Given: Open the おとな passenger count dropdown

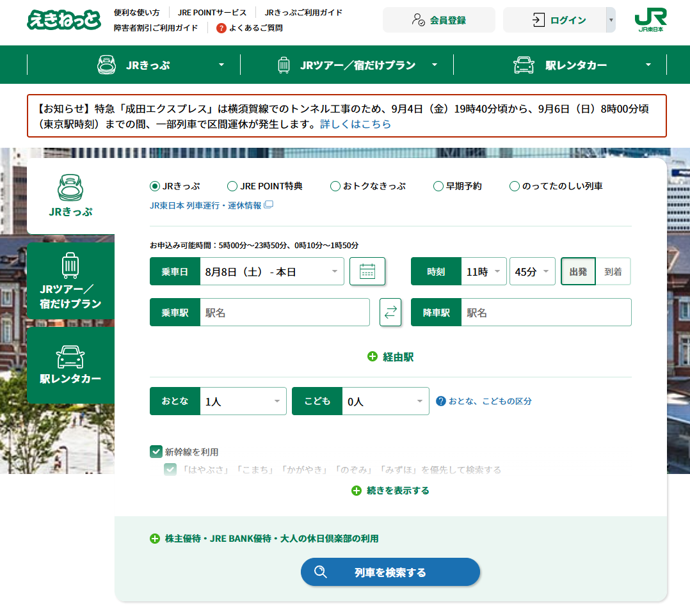Looking at the screenshot, I should pyautogui.click(x=243, y=401).
